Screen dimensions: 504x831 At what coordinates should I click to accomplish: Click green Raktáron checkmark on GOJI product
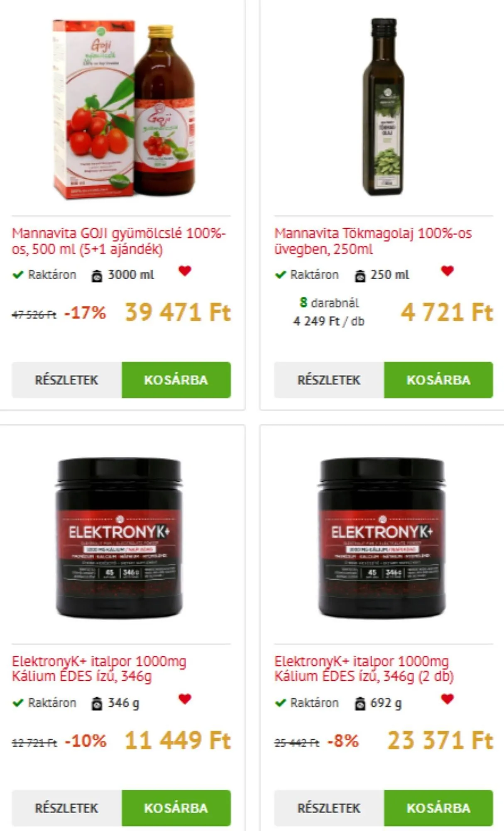(18, 275)
